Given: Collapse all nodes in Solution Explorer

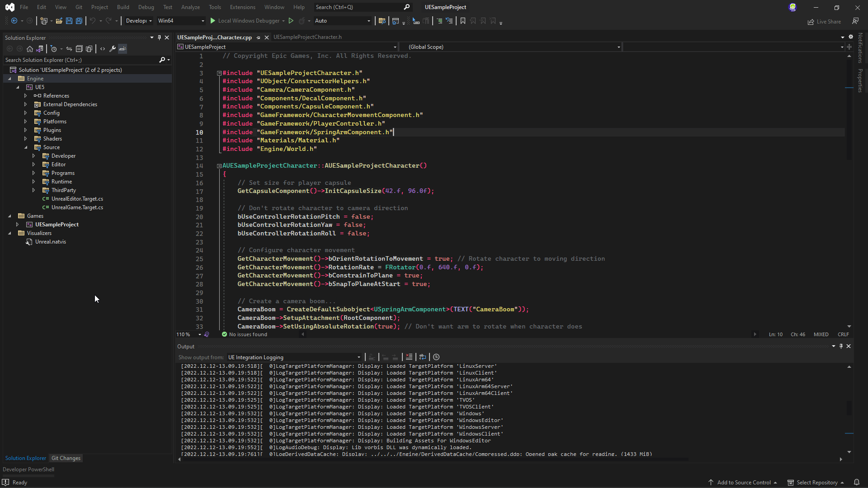Looking at the screenshot, I should pyautogui.click(x=80, y=49).
